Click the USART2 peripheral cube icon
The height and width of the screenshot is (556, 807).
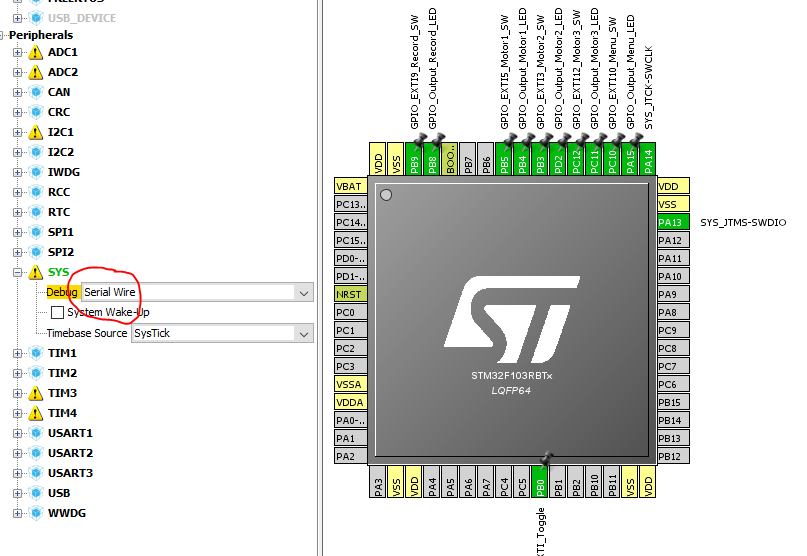(36, 454)
